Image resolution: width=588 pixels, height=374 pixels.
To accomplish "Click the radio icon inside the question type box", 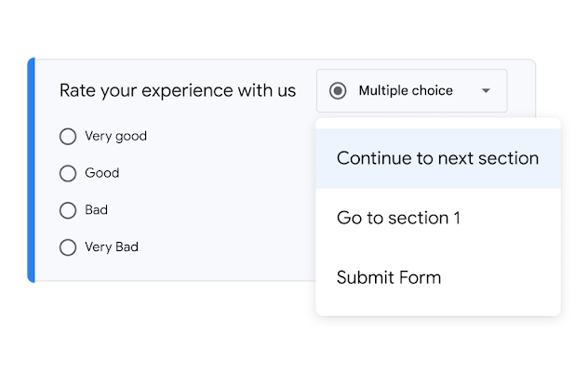I will click(x=338, y=90).
